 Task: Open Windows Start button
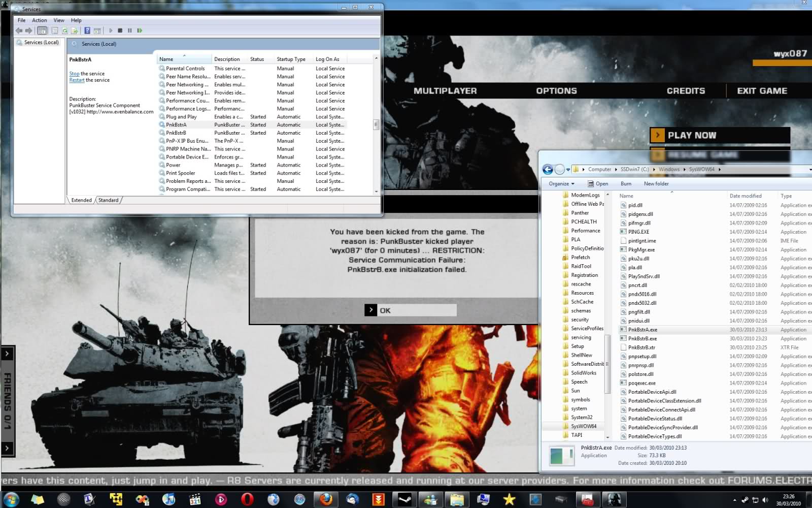(x=11, y=499)
